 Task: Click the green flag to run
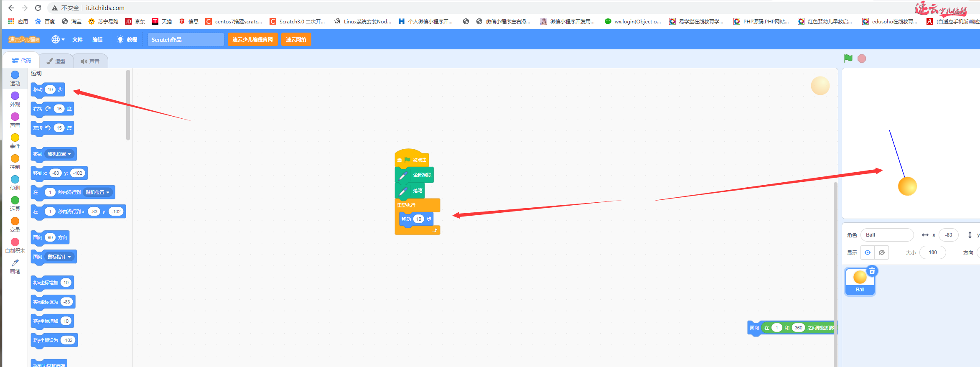pyautogui.click(x=848, y=59)
